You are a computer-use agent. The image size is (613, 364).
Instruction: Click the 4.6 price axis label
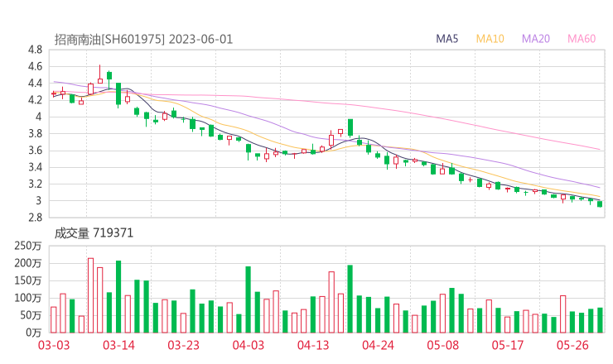tap(35, 66)
